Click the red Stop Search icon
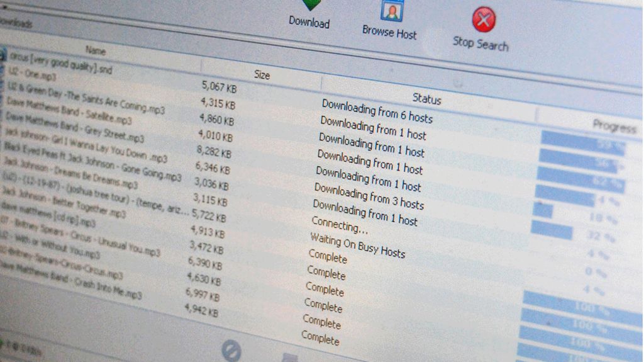 point(484,20)
